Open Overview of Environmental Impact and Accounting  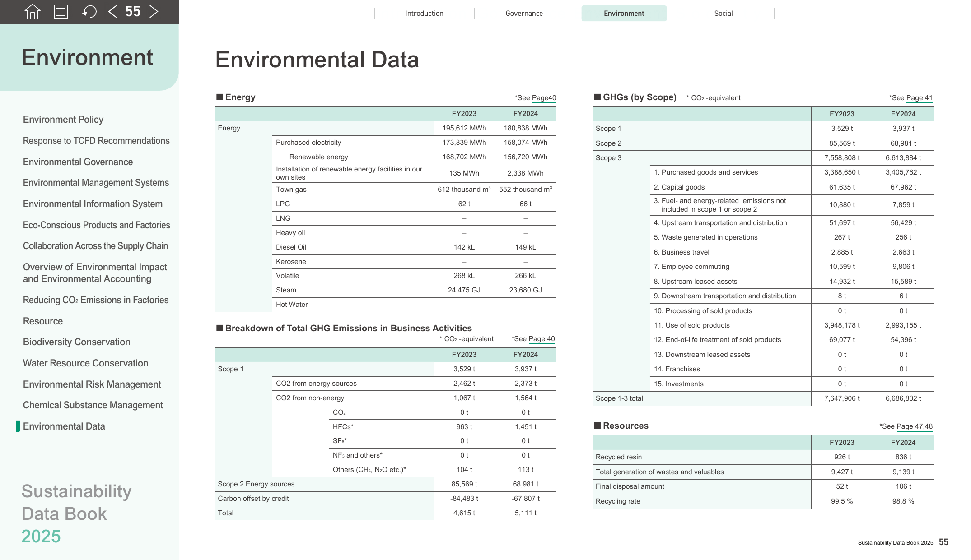[x=95, y=273]
